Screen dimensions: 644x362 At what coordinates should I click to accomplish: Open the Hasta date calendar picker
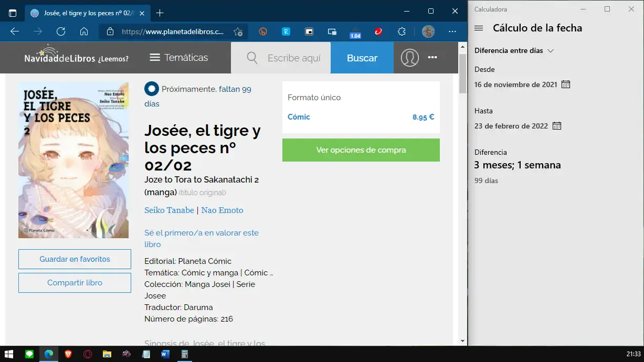click(557, 126)
